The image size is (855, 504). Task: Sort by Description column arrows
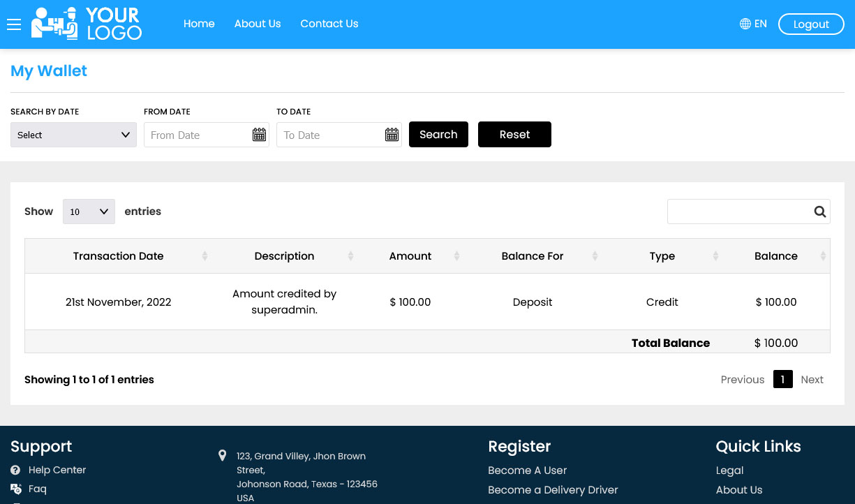350,256
